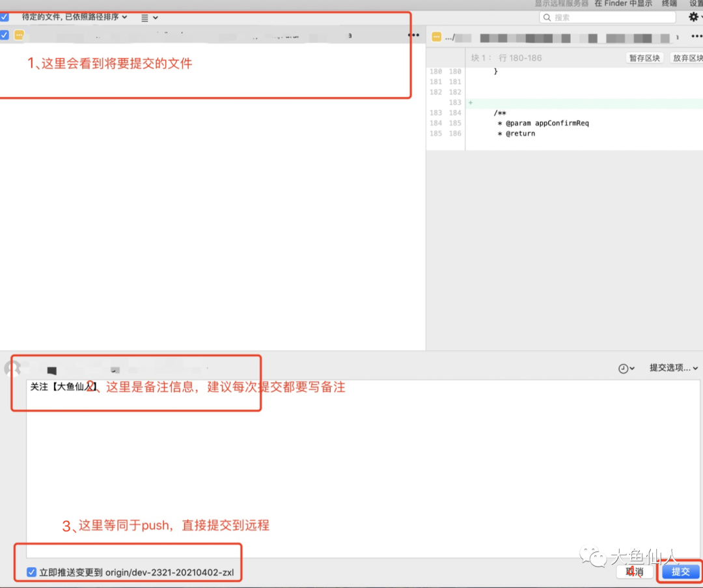The height and width of the screenshot is (588, 703).
Task: Click the diff header modified file icon
Action: pyautogui.click(x=437, y=36)
